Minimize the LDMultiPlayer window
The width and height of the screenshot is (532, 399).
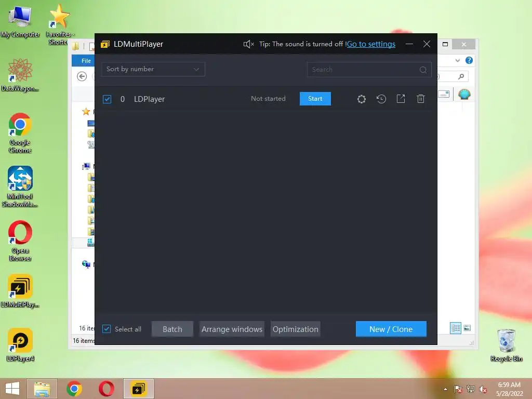[409, 44]
